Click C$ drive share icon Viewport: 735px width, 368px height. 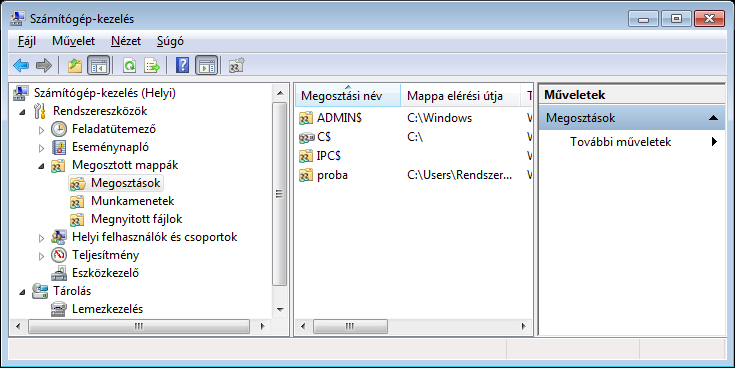[306, 137]
